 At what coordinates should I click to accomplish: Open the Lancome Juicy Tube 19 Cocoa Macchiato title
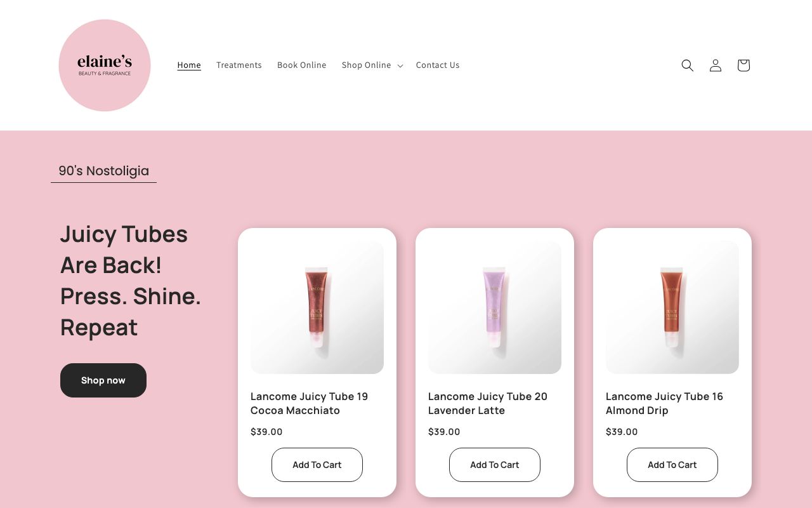pos(310,403)
